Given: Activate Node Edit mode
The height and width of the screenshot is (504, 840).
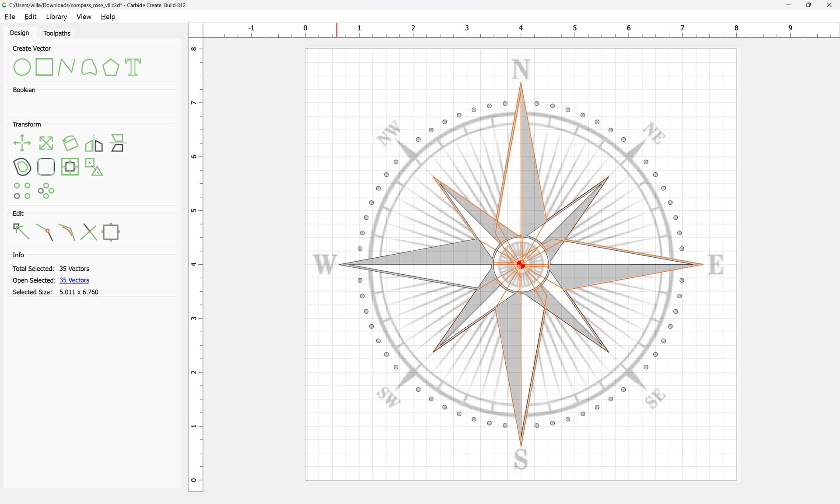Looking at the screenshot, I should (21, 232).
